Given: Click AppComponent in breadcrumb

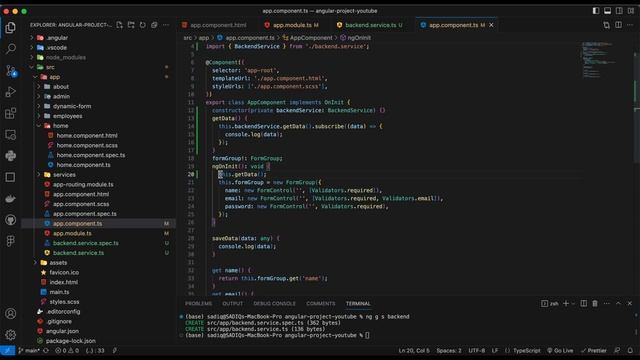Looking at the screenshot, I should [311, 38].
